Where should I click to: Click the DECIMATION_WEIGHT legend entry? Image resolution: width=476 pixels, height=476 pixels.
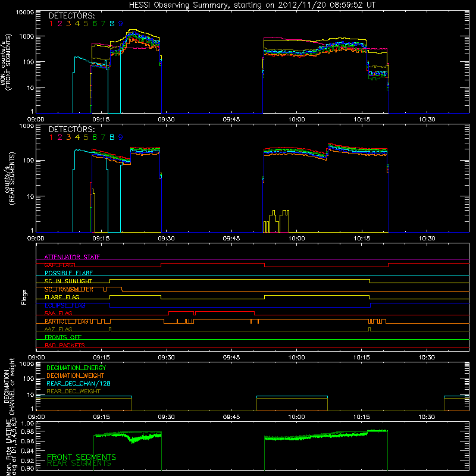76,375
